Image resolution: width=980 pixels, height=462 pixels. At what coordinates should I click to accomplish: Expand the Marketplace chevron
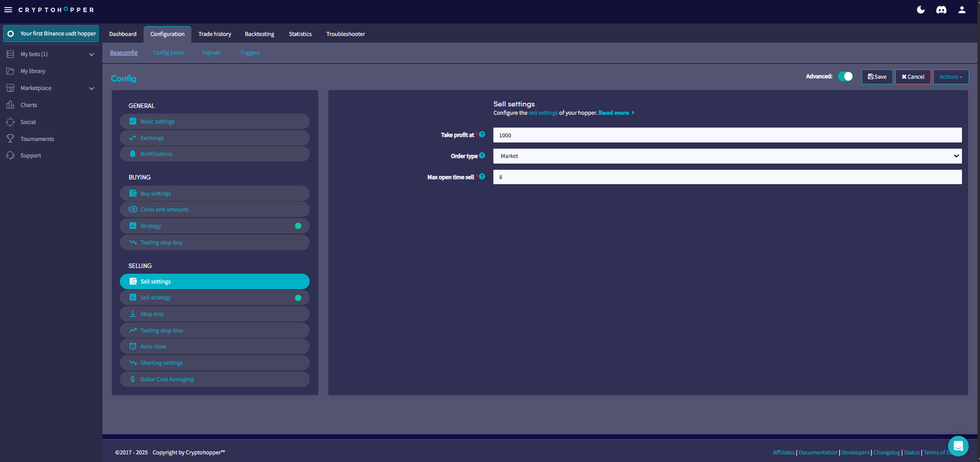tap(92, 88)
